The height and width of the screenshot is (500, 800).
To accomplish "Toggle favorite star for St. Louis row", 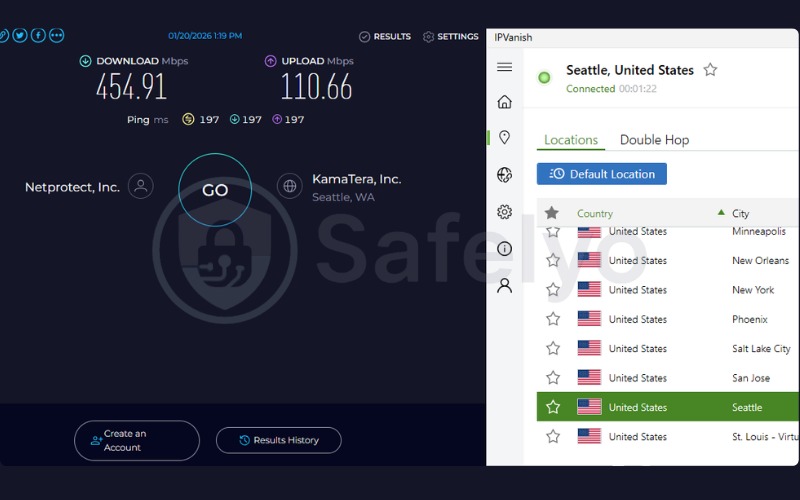I will (553, 436).
